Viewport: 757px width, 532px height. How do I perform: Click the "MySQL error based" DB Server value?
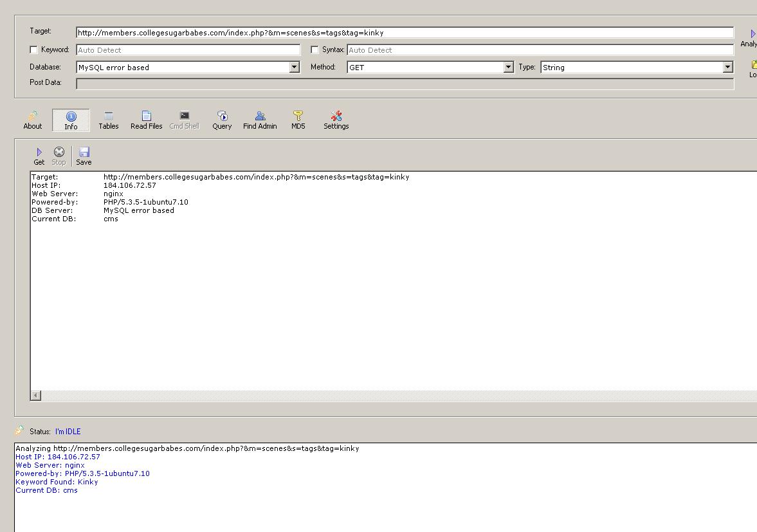[x=139, y=210]
